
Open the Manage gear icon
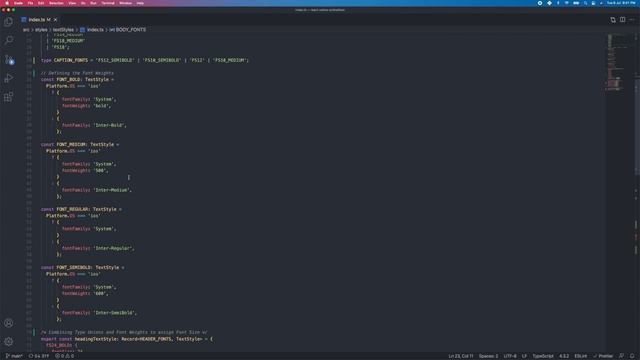pos(9,341)
